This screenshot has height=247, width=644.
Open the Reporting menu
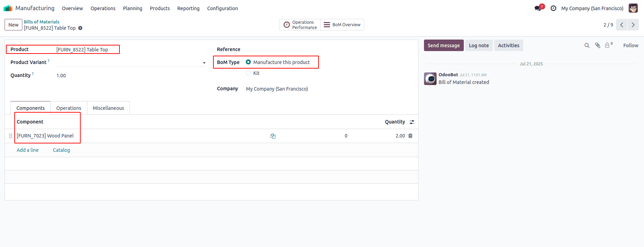(x=189, y=8)
